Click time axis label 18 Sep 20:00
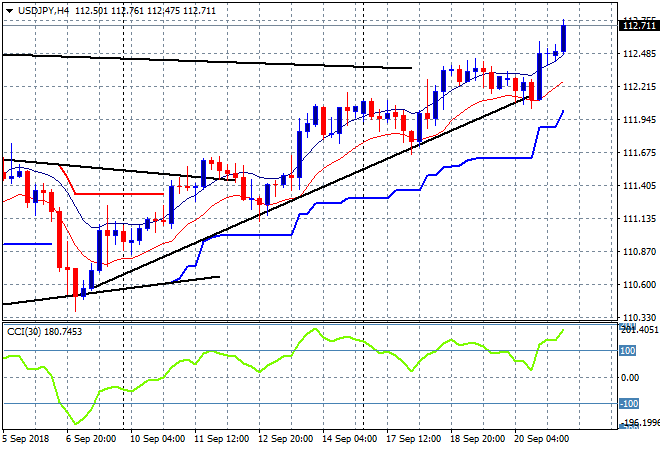The width and height of the screenshot is (660, 450). pos(477,439)
